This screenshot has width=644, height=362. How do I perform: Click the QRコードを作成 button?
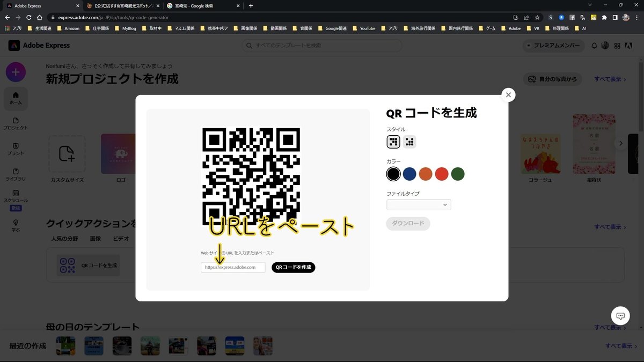tap(293, 267)
